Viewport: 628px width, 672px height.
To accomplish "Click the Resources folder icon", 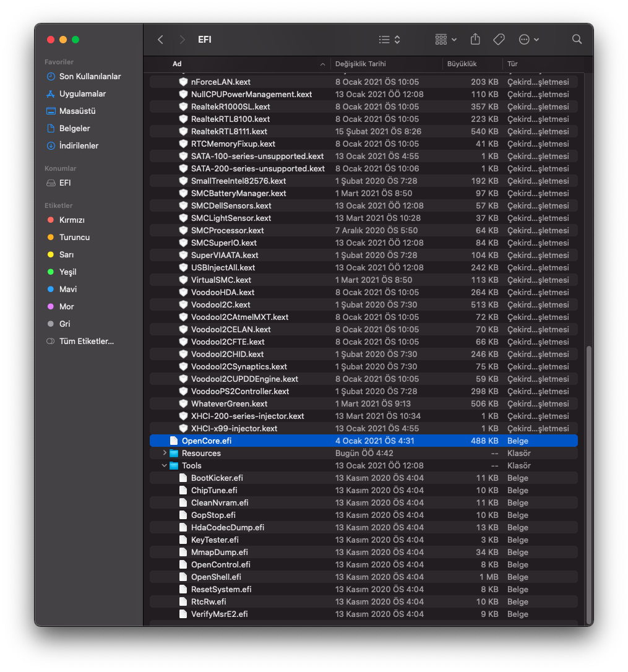I will pyautogui.click(x=174, y=453).
